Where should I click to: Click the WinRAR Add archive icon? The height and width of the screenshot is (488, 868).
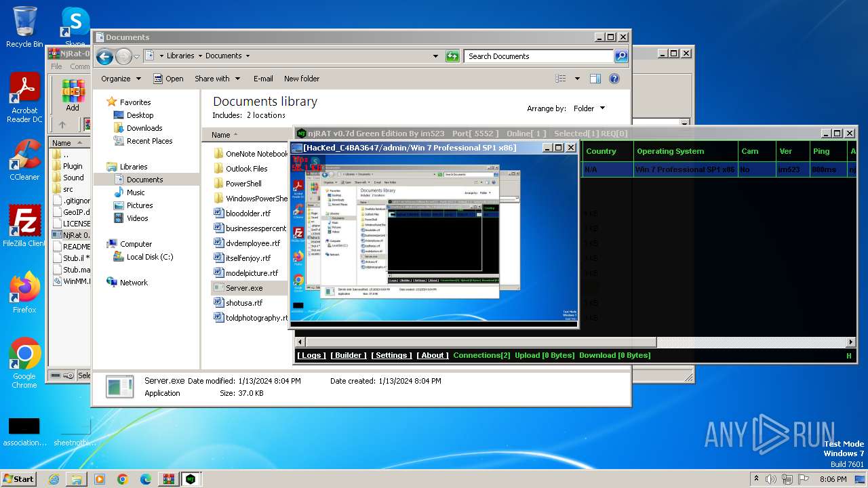[x=73, y=95]
